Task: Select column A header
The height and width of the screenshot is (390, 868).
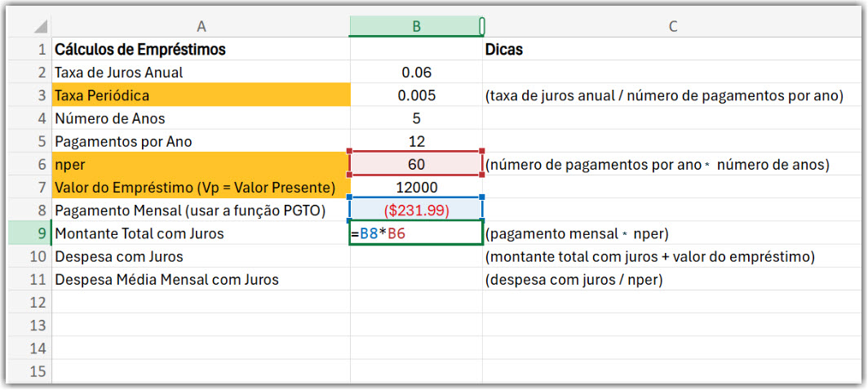Action: coord(201,26)
